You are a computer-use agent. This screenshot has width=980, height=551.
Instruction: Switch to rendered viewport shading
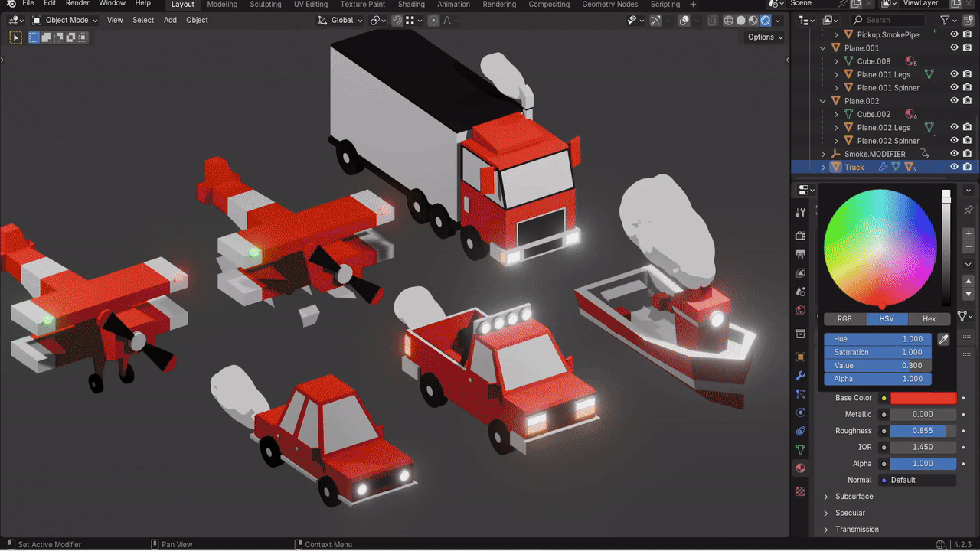[765, 21]
